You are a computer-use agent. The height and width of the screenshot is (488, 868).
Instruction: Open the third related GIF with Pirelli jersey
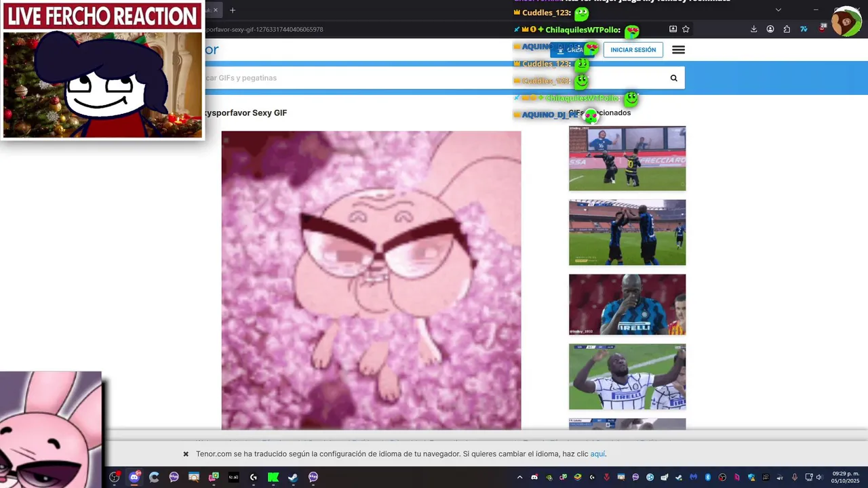(627, 304)
